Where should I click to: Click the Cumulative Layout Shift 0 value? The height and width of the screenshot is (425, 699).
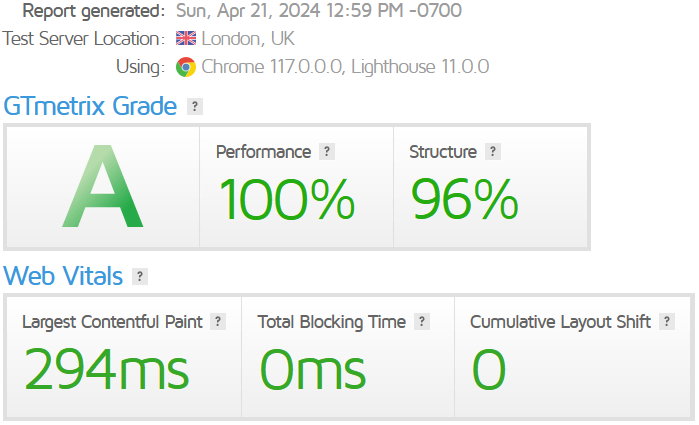(x=489, y=368)
